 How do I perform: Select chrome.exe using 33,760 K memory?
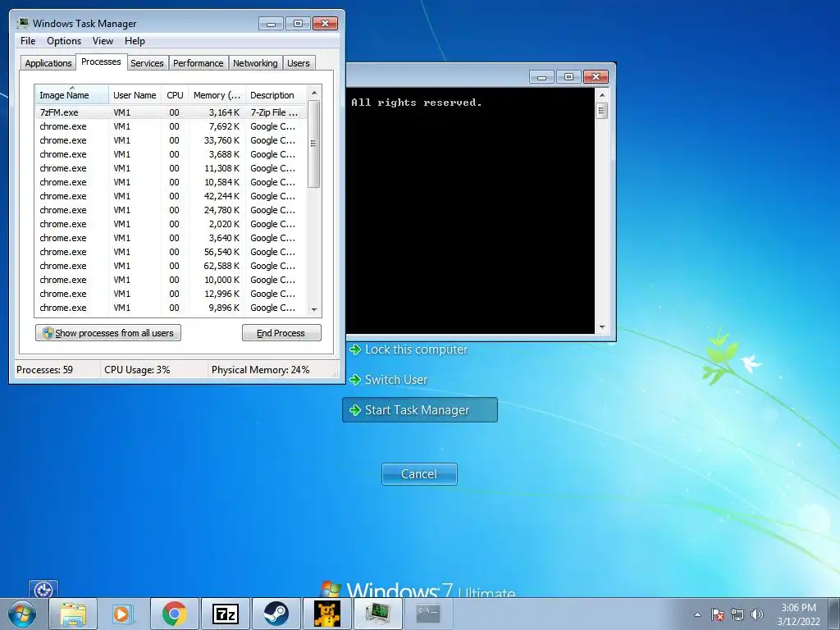pyautogui.click(x=171, y=140)
